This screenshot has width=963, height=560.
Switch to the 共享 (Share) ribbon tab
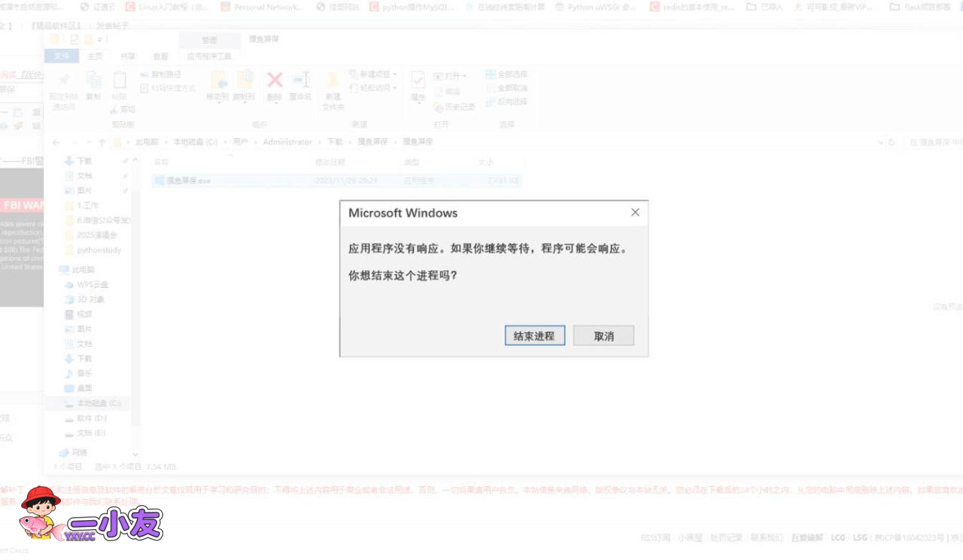click(128, 56)
